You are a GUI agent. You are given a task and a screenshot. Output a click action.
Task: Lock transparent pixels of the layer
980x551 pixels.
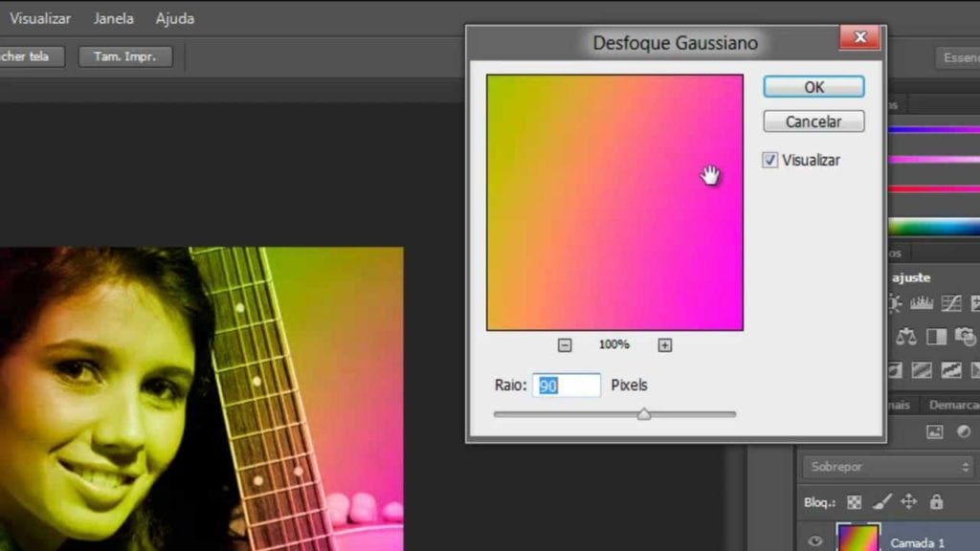coord(855,502)
